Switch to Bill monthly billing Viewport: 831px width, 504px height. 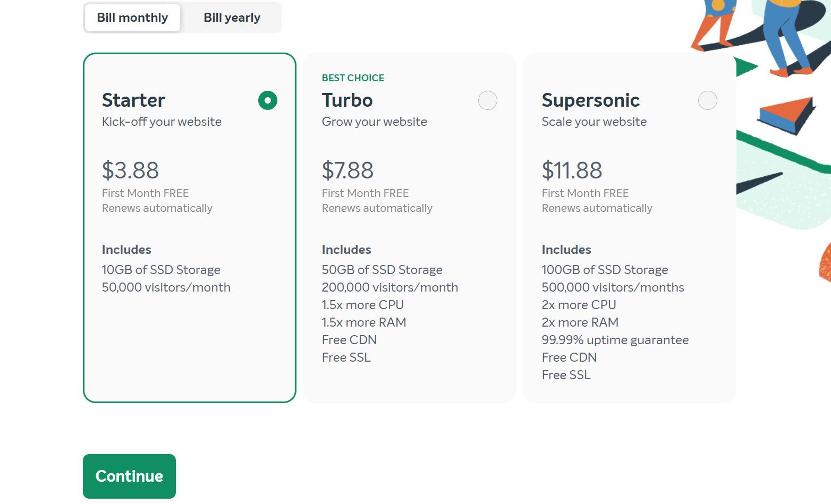tap(132, 18)
